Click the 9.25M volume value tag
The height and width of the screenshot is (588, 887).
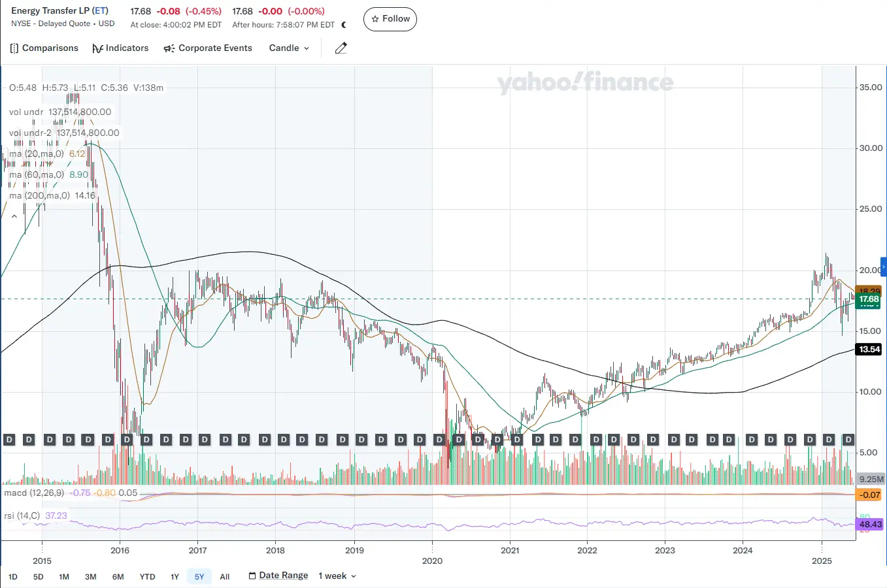point(871,479)
